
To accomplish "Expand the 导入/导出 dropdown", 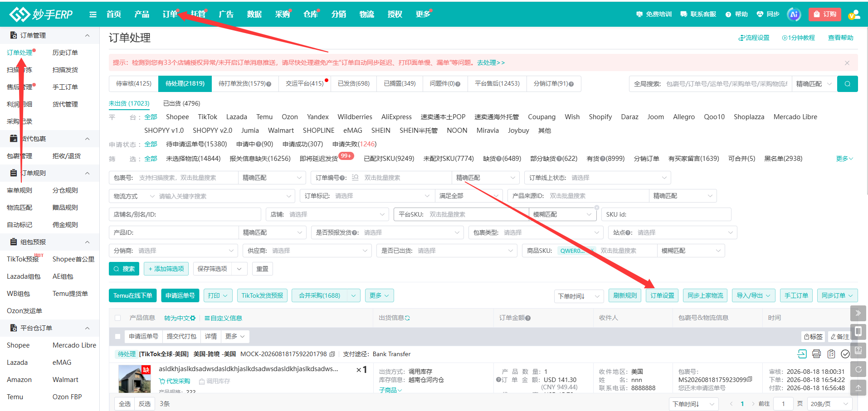I will tap(753, 295).
